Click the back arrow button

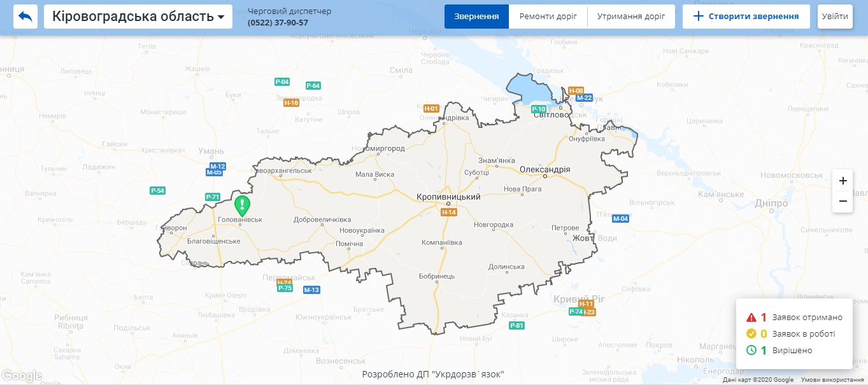[x=25, y=17]
